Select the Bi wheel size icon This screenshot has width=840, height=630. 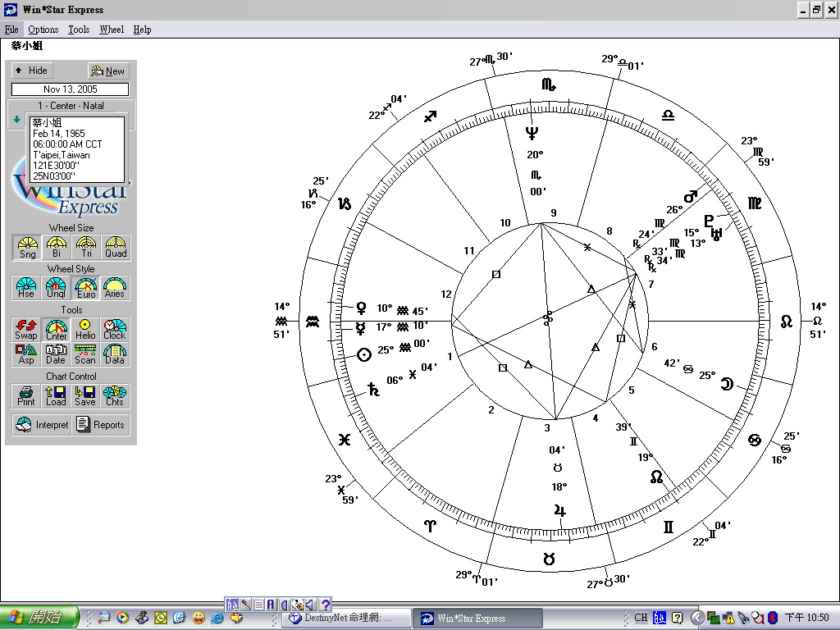click(x=56, y=247)
